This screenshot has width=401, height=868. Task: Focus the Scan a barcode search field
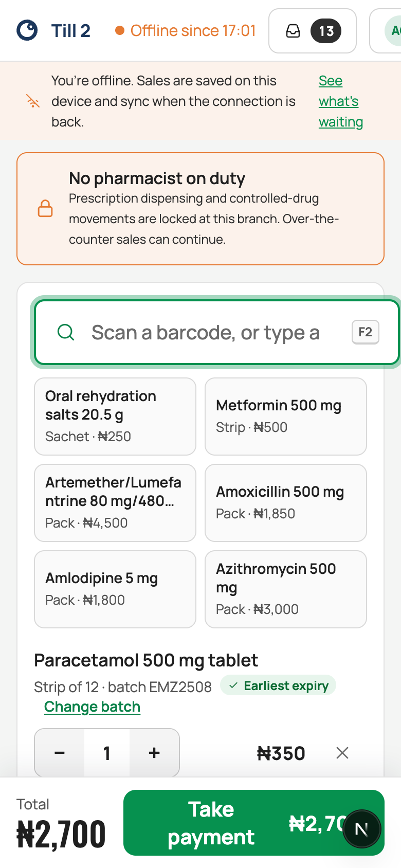pos(217,332)
